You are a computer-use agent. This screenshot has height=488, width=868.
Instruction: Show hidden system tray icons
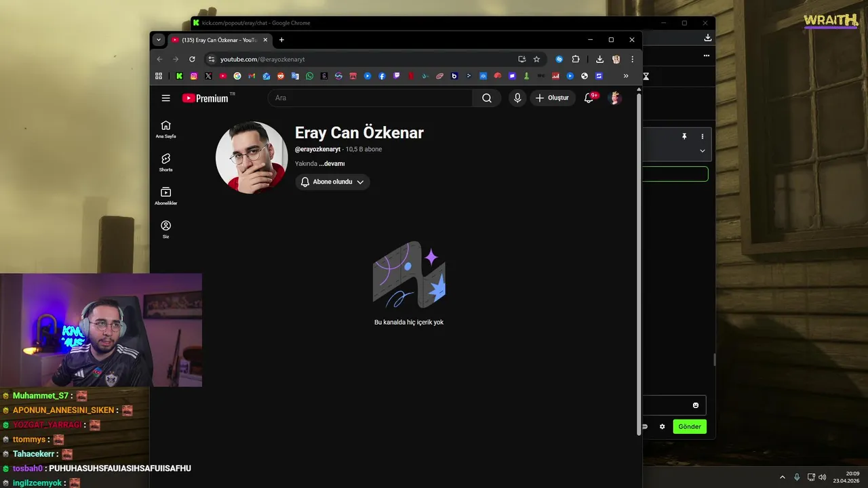783,477
